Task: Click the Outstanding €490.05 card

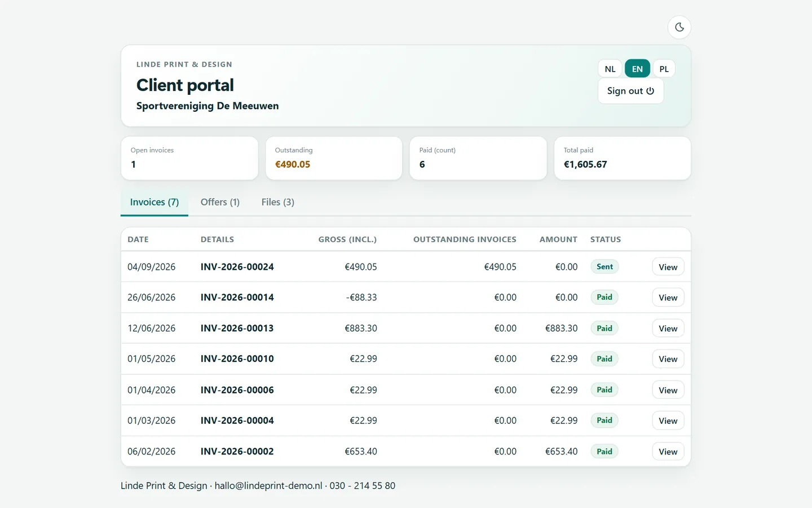Action: [334, 158]
